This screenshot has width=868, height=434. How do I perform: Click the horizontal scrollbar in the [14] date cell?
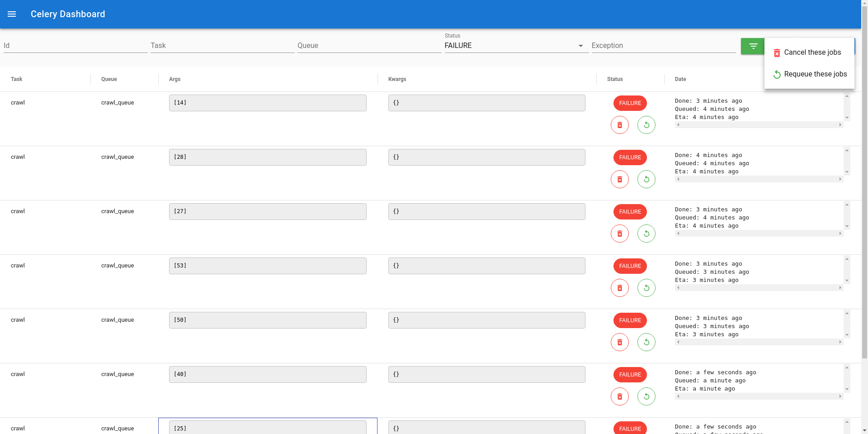759,125
